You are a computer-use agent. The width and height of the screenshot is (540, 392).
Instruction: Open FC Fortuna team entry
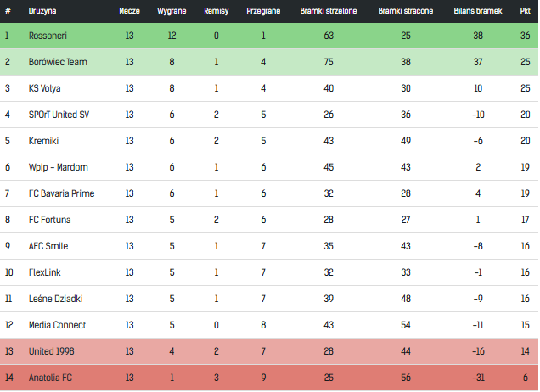[x=49, y=220]
